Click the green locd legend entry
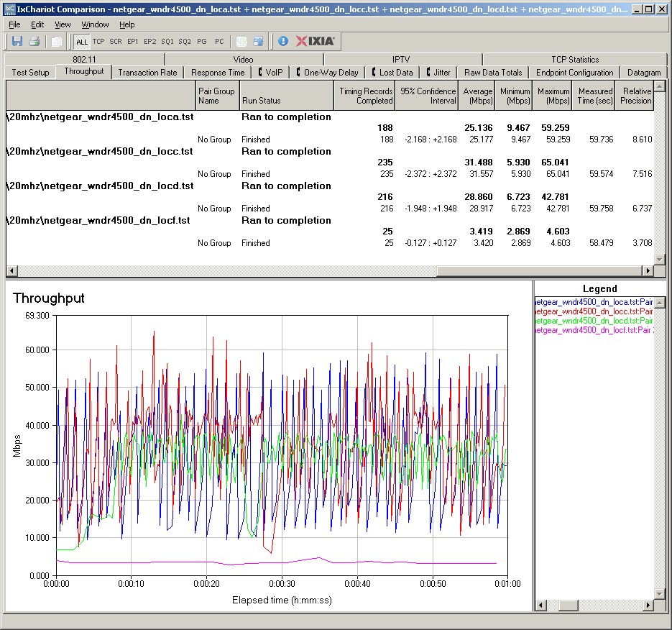 (x=594, y=321)
